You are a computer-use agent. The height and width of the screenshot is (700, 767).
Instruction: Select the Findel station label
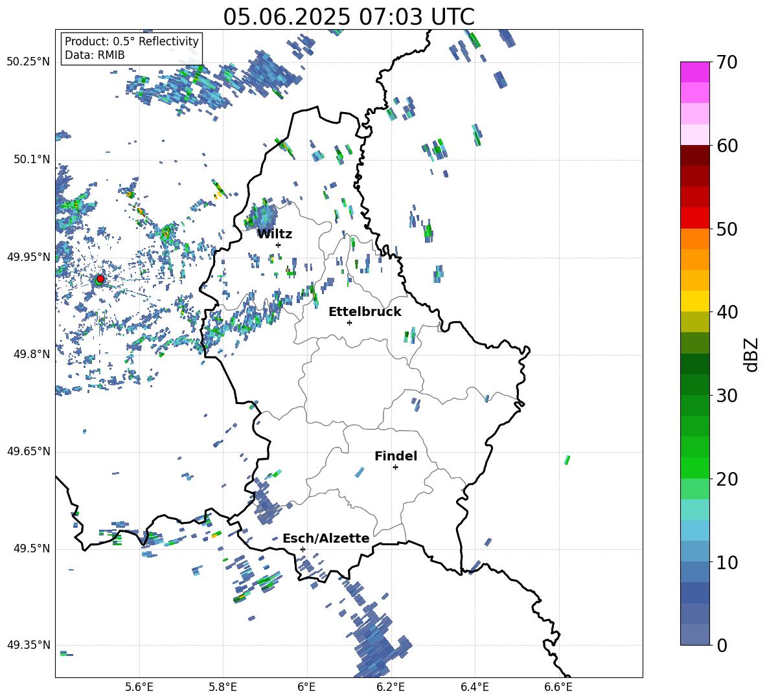click(x=396, y=456)
